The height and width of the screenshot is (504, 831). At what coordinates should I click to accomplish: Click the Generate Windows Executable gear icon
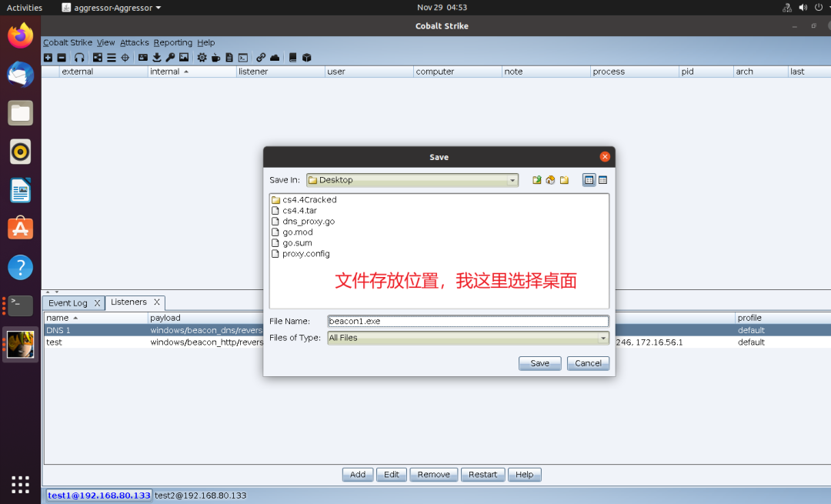[202, 58]
